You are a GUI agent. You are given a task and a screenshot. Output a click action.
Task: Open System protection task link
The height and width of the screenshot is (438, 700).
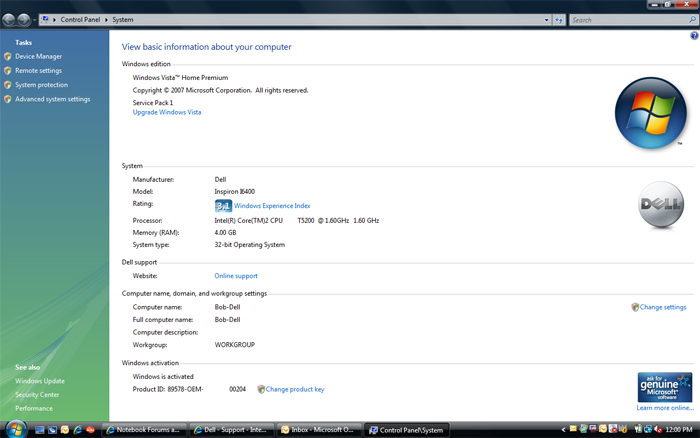[x=42, y=85]
